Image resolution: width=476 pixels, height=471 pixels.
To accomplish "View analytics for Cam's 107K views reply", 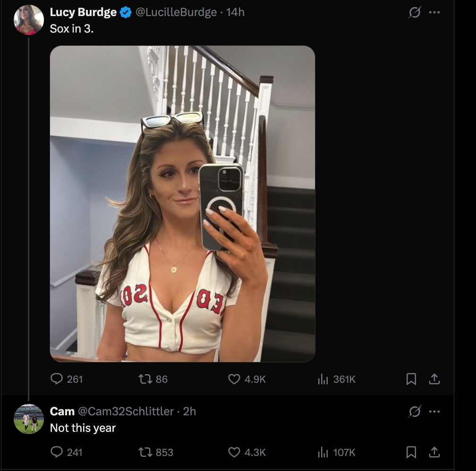I will [323, 452].
